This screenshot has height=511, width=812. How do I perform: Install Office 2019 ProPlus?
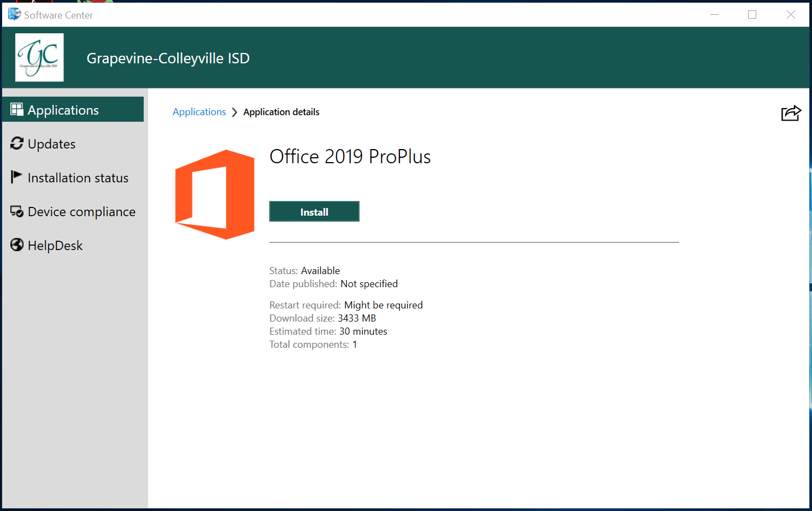tap(314, 211)
